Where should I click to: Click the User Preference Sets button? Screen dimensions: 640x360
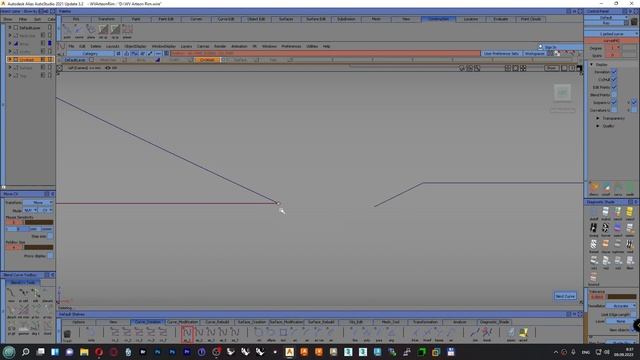(x=501, y=53)
